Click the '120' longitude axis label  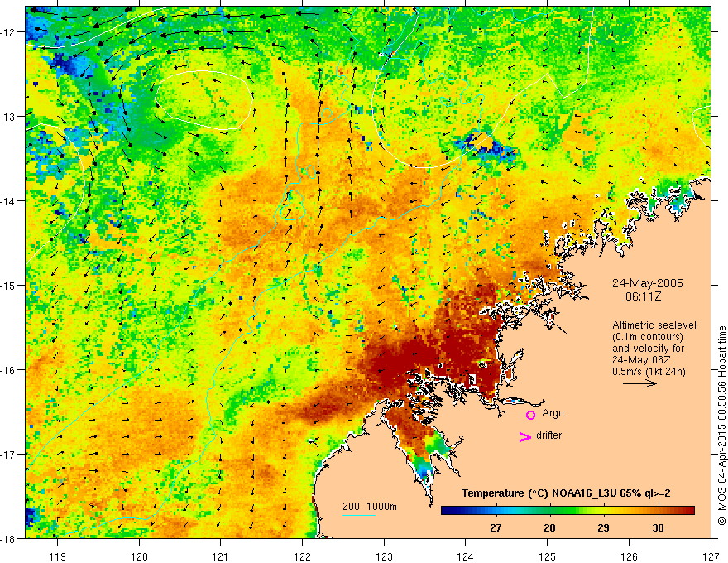(x=139, y=556)
